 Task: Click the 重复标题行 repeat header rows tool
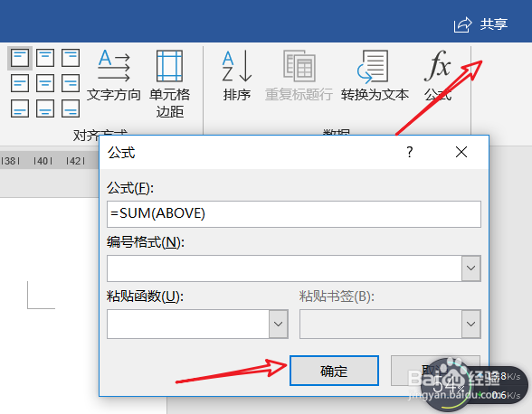point(299,76)
